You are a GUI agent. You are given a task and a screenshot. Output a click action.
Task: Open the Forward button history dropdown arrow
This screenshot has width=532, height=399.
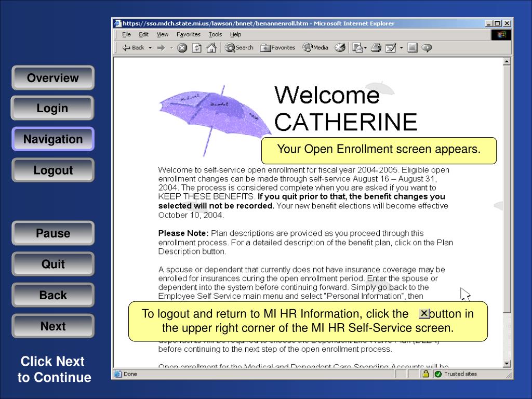click(x=171, y=48)
